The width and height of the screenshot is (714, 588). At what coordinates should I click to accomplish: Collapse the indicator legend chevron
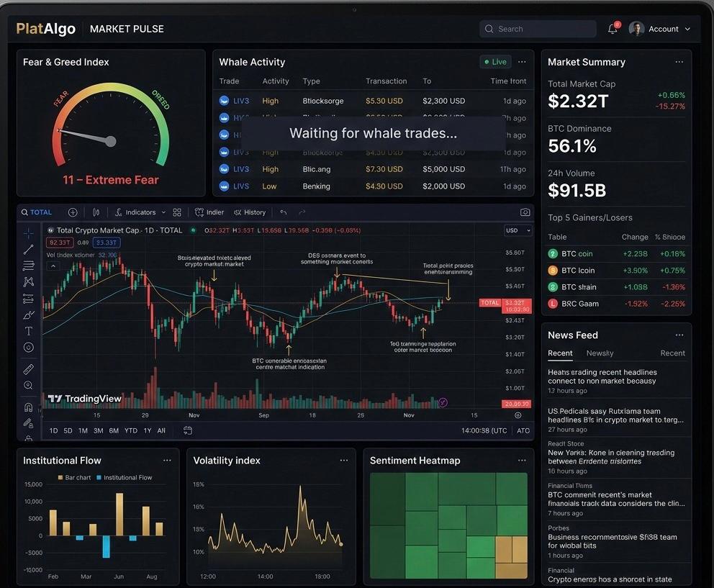[53, 266]
